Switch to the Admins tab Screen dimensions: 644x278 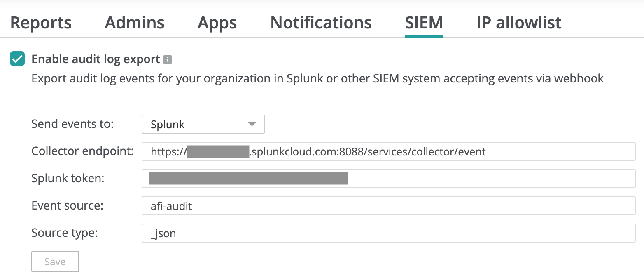pos(134,23)
